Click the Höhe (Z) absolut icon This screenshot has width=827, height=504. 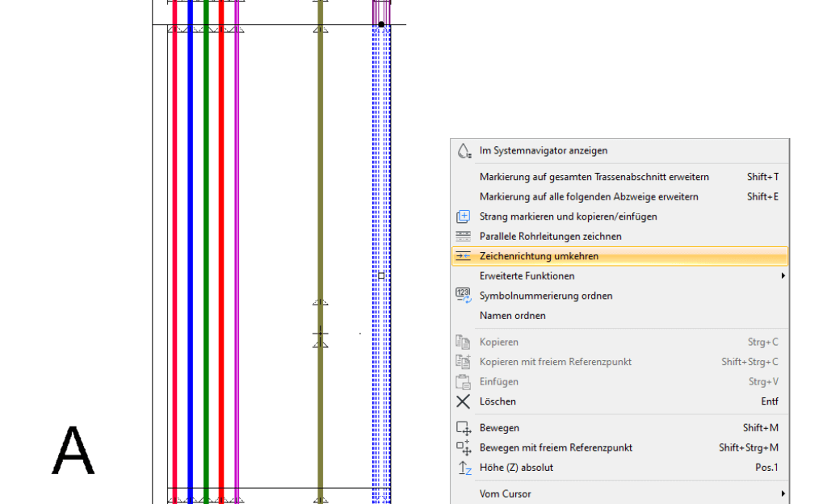point(463,468)
